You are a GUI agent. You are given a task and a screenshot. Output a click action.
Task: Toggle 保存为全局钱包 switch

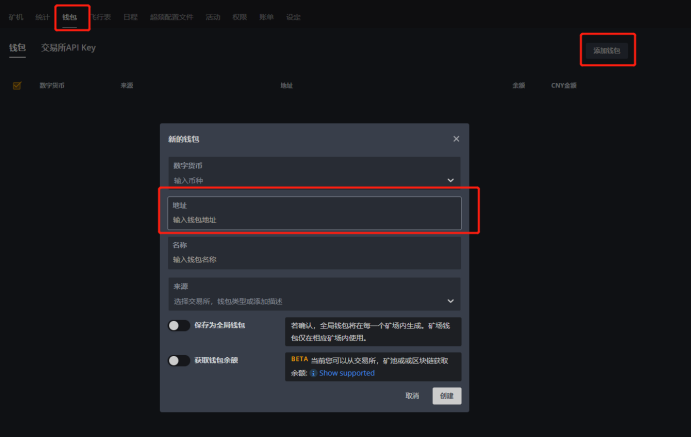(x=179, y=325)
